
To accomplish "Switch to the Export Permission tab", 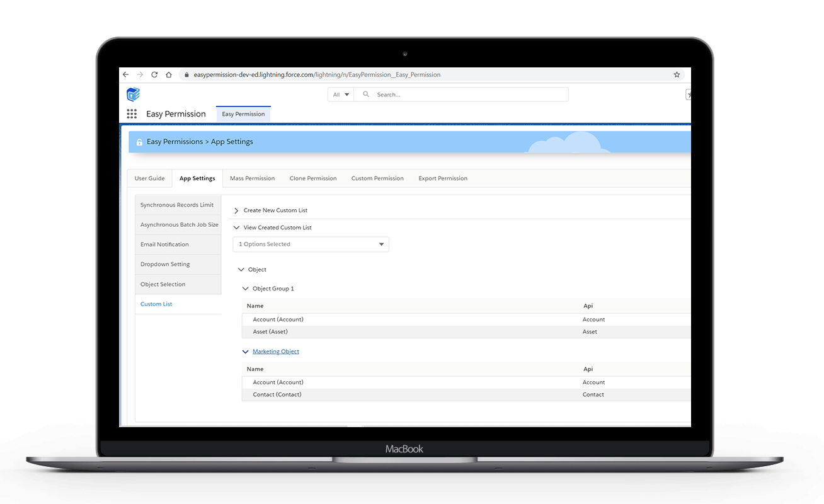I will [443, 178].
